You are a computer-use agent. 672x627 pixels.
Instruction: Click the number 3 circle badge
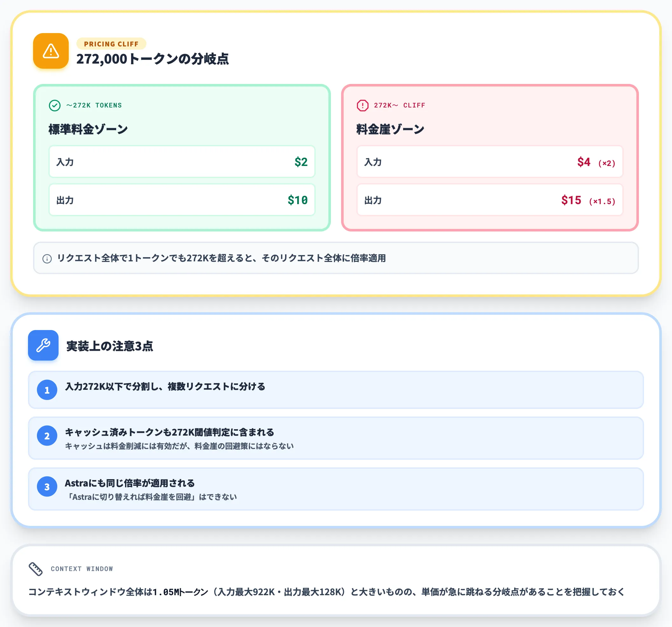(47, 486)
